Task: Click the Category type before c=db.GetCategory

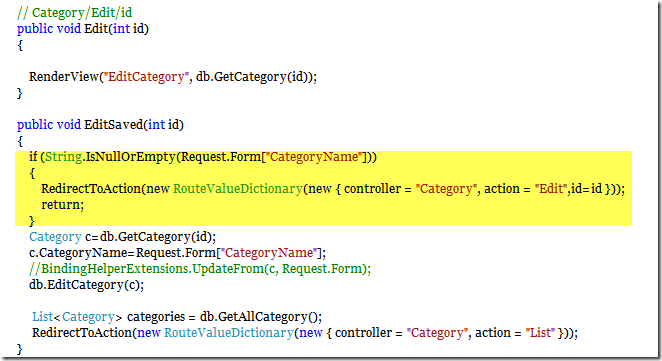Action: pos(55,237)
